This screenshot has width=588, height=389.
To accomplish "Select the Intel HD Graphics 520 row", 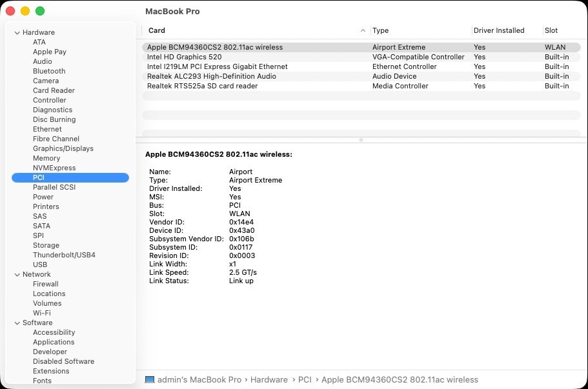I will coord(361,57).
